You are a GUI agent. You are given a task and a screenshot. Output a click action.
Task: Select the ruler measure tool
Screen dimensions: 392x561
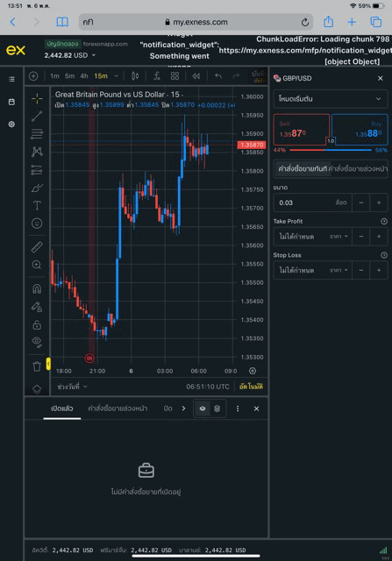[37, 247]
